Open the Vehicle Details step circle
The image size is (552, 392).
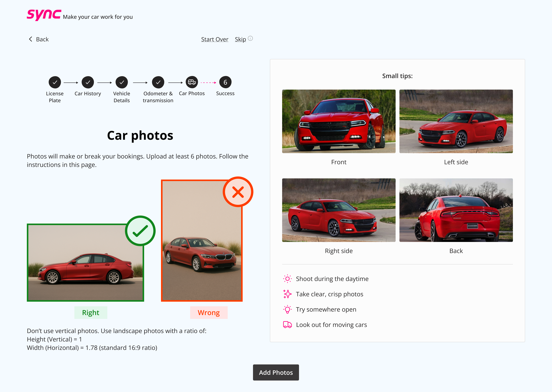click(x=122, y=82)
